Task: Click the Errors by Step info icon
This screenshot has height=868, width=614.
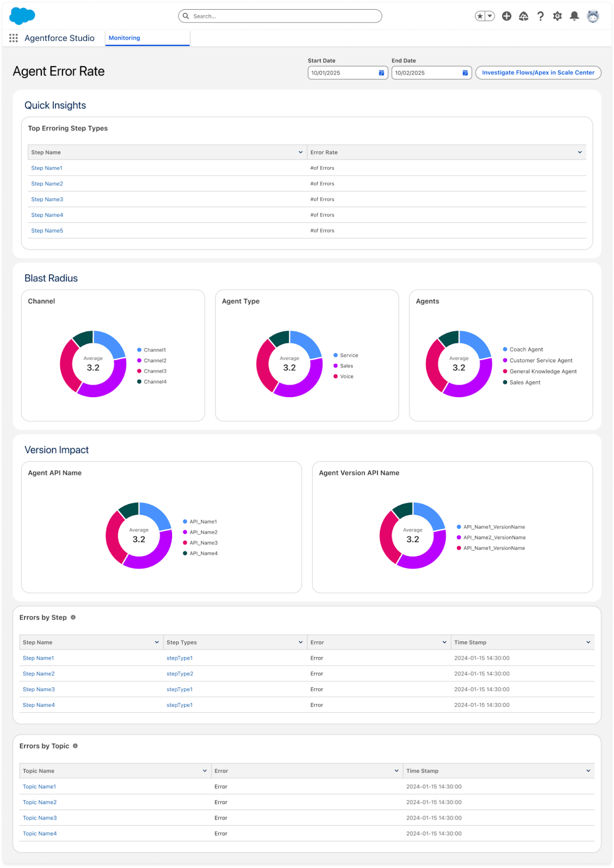Action: coord(73,617)
